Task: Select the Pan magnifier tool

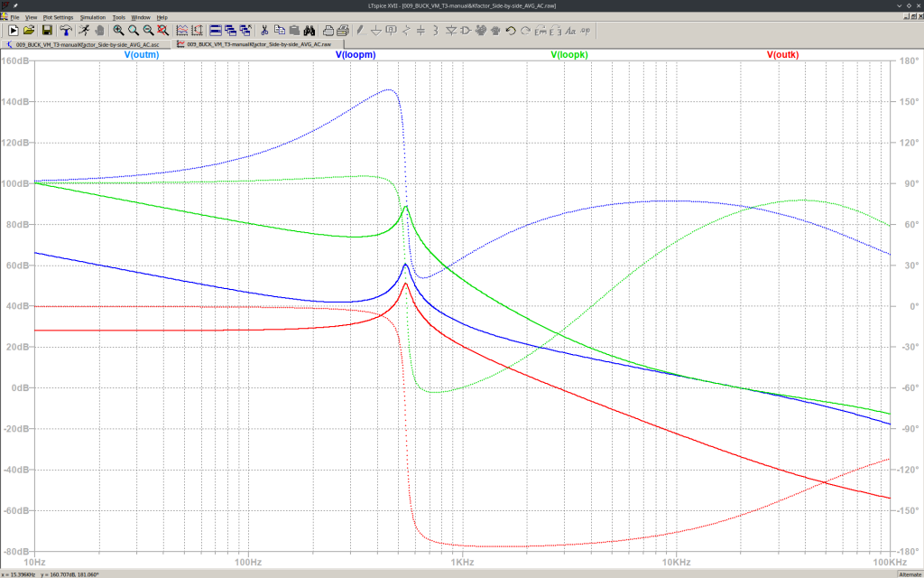Action: coord(134,31)
